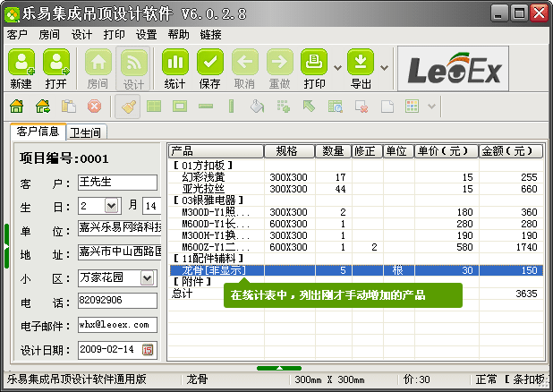553x392 pixels.
Task: Open the 小区 万家花园 combo box
Action: (147, 278)
